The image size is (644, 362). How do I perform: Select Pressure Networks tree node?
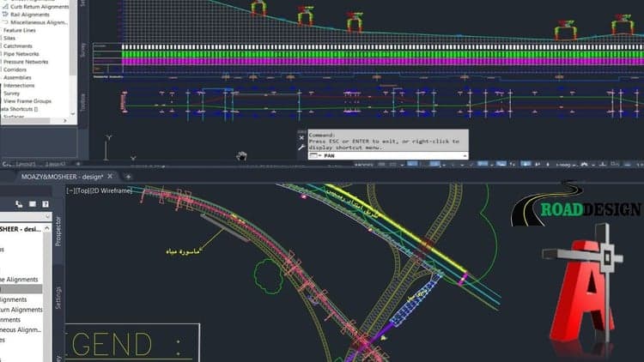26,62
